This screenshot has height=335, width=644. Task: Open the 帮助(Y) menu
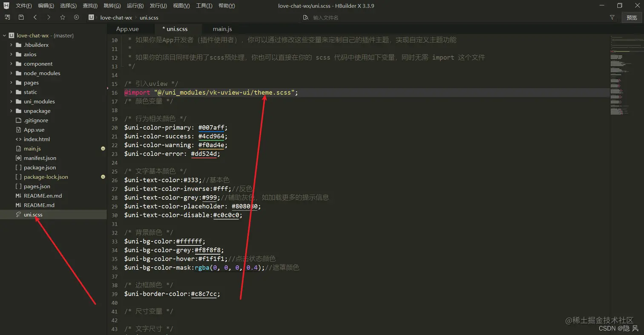pos(227,6)
